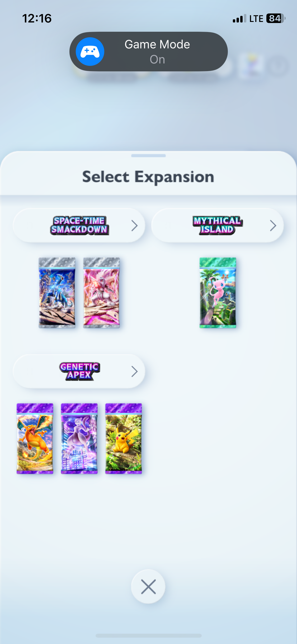
Task: Select the Palkia booster pack
Action: coord(101,293)
